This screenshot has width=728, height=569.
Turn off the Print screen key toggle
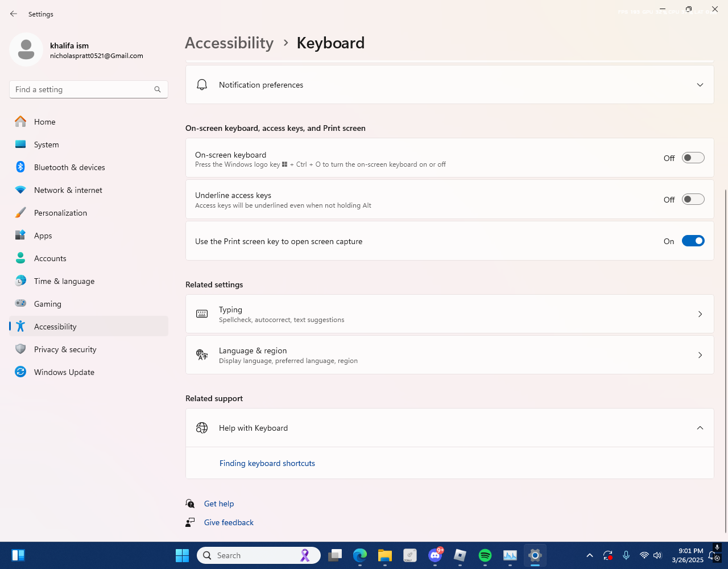click(693, 241)
